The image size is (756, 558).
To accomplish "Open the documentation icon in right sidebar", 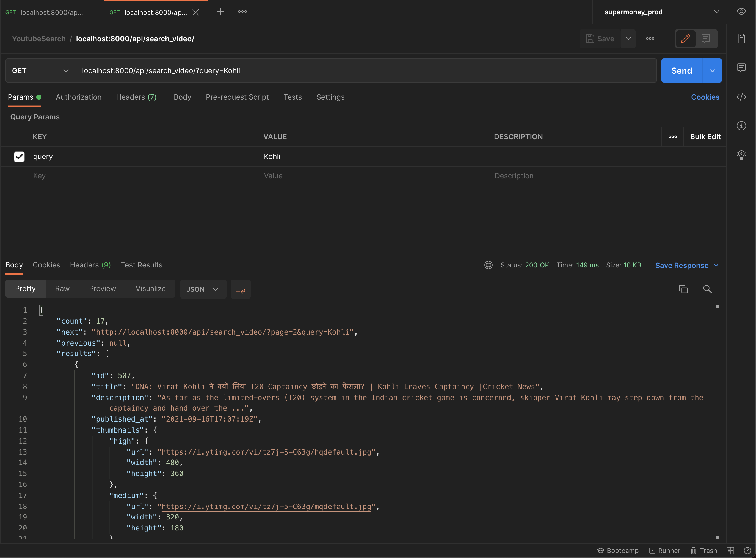I will tap(741, 39).
